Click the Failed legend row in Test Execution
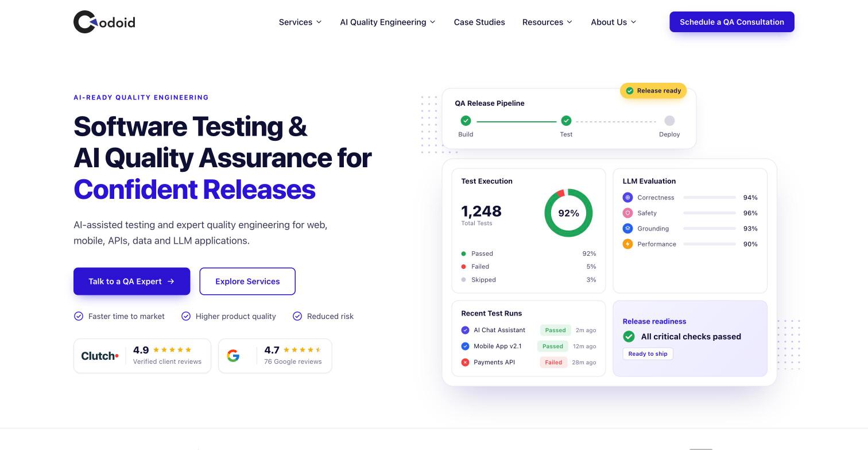Viewport: 868px width, 450px height. coord(529,266)
